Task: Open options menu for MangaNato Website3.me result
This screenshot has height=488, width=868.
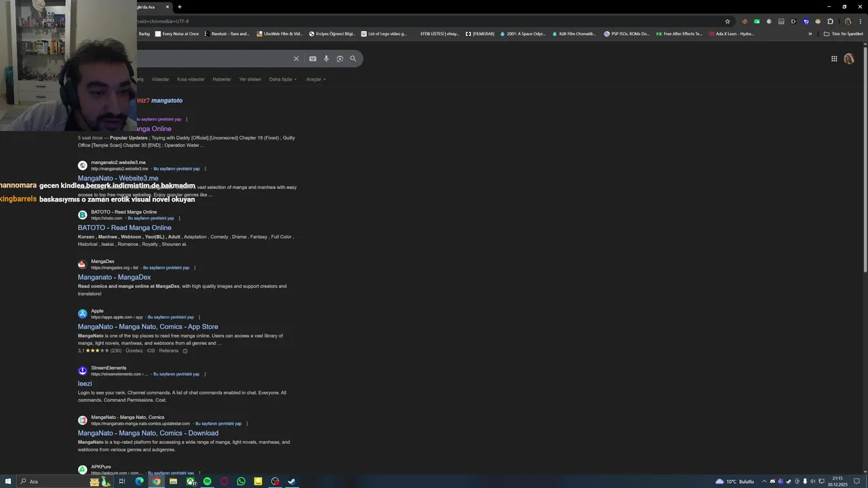Action: [205, 169]
